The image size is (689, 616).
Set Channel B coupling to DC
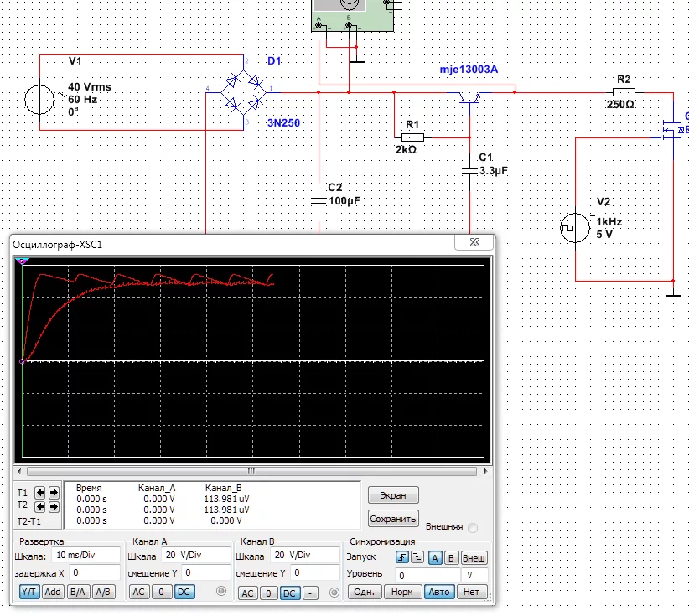(289, 593)
